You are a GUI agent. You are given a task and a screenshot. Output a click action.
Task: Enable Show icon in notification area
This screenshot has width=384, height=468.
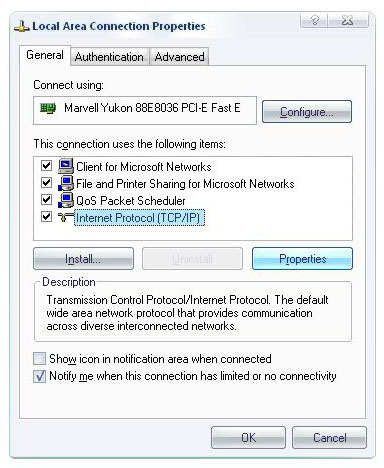pos(40,359)
